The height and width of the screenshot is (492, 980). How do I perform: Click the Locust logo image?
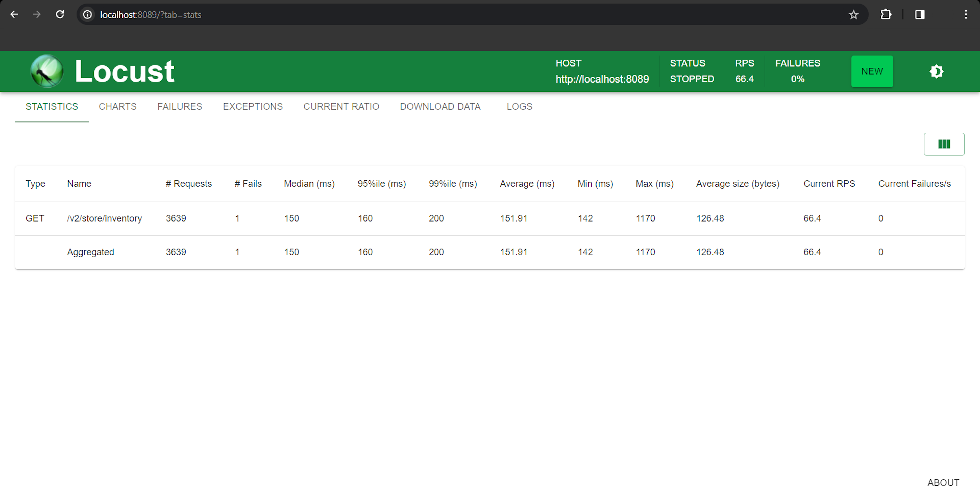[47, 71]
